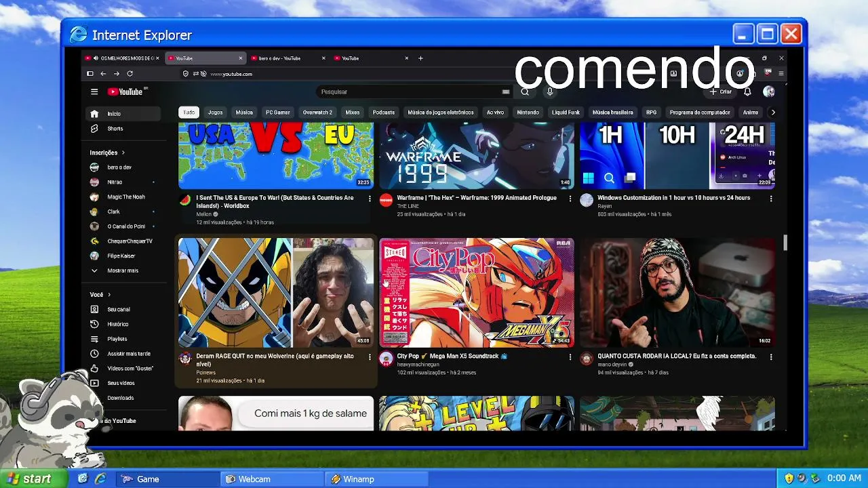
Task: Go back with the browser back arrow
Action: click(x=103, y=74)
